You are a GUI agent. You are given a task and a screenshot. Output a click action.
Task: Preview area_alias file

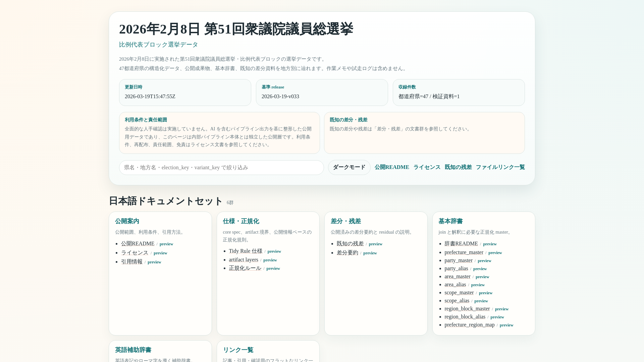pyautogui.click(x=478, y=285)
